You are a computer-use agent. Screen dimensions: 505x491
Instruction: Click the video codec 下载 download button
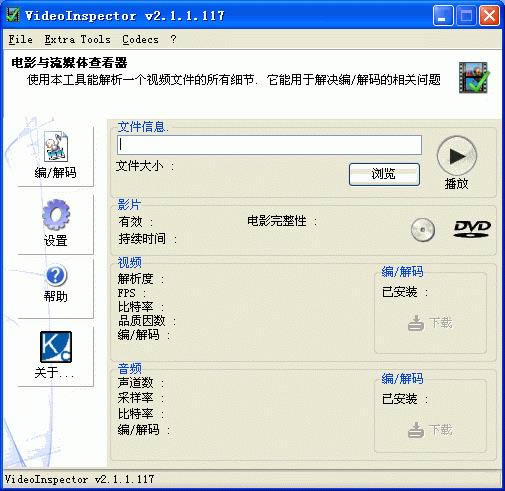coord(430,323)
